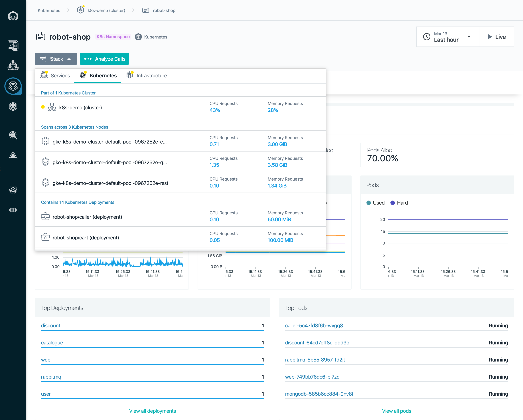Open pod discount-64cd7cff8c-qdd9c
The image size is (523, 420).
pyautogui.click(x=317, y=342)
